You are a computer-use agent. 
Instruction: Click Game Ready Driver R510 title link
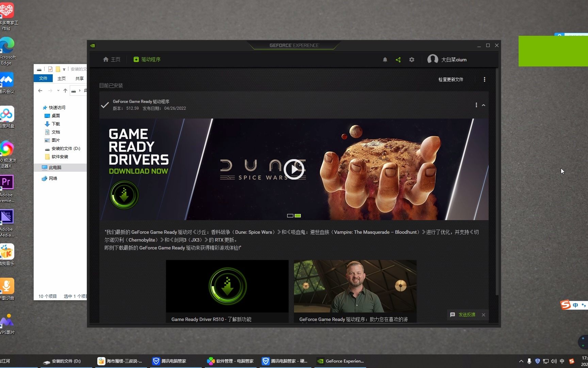click(x=211, y=319)
